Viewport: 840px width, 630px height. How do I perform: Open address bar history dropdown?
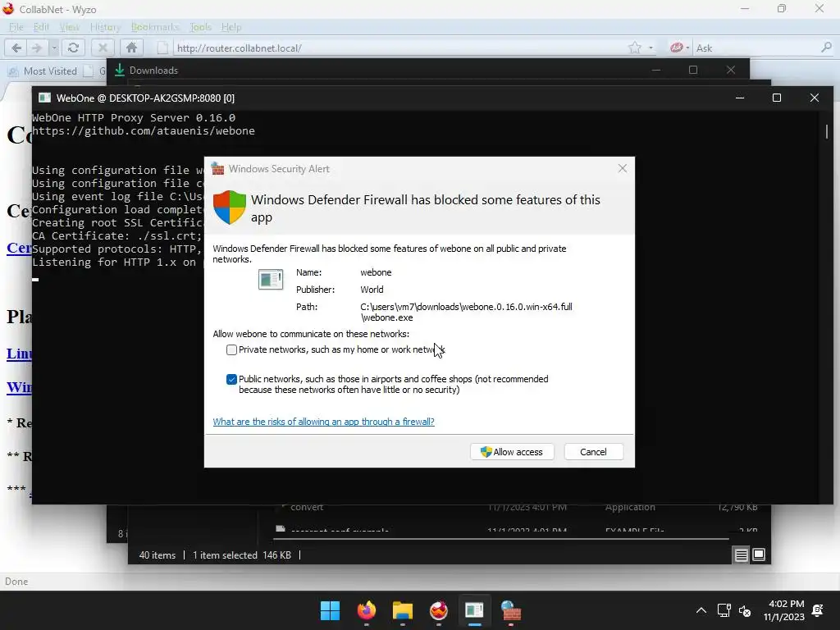[651, 48]
